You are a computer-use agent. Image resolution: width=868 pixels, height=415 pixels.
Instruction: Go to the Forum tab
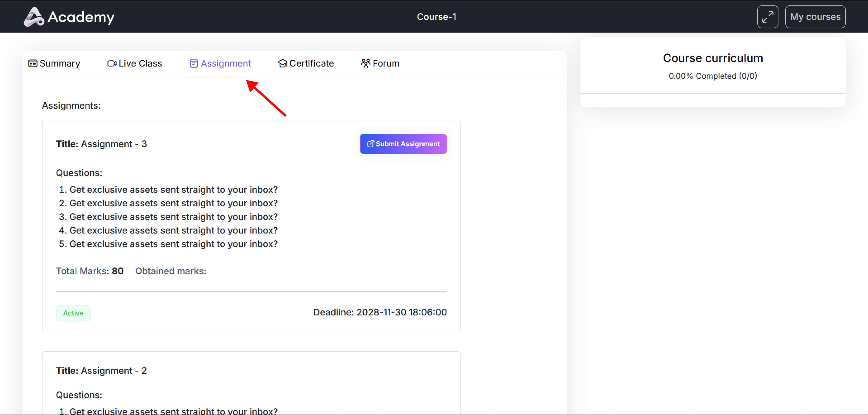pyautogui.click(x=386, y=63)
